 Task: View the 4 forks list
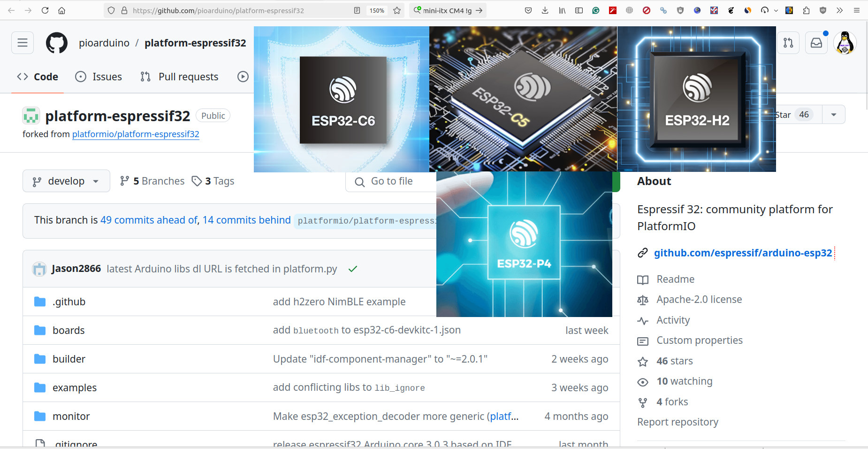click(x=672, y=402)
